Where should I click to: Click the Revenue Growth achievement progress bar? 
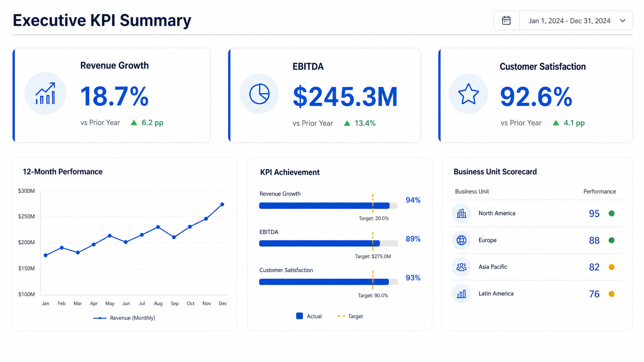(x=328, y=206)
